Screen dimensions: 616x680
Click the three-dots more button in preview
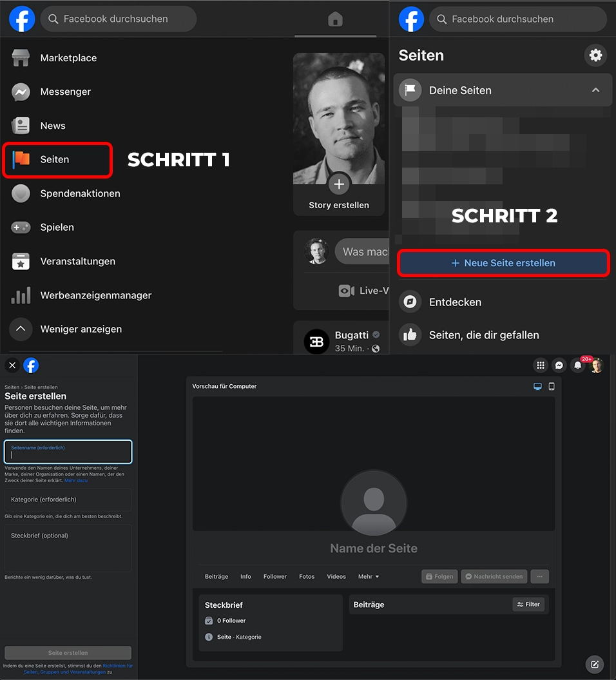pos(540,576)
